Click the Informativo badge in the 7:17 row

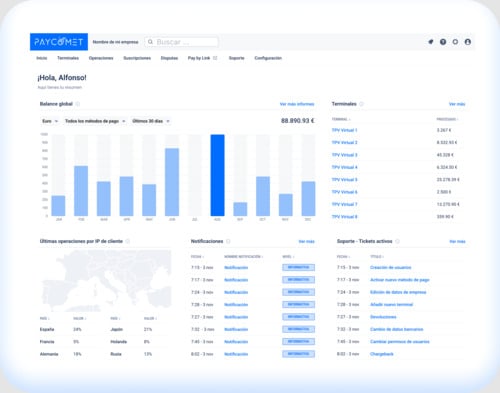point(298,280)
